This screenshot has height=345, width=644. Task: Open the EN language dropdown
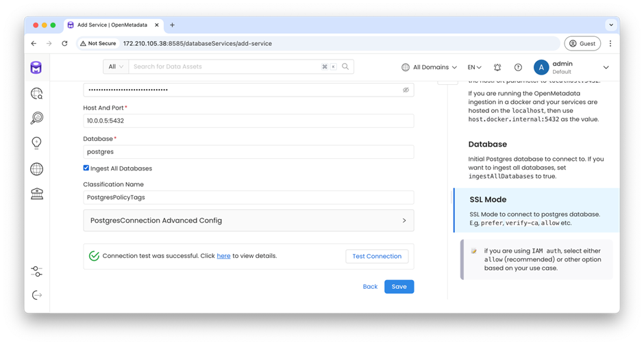click(474, 67)
